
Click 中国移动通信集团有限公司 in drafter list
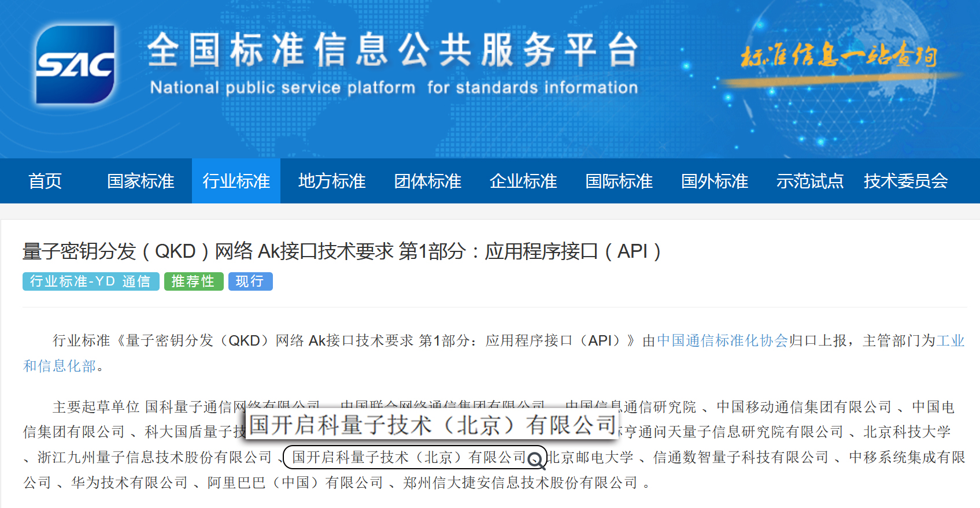[x=804, y=407]
